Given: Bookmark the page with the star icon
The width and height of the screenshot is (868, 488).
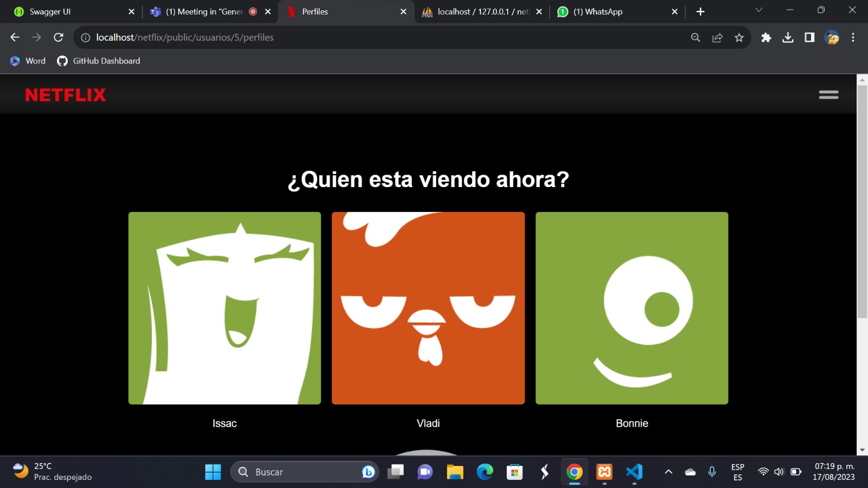Looking at the screenshot, I should 739,37.
